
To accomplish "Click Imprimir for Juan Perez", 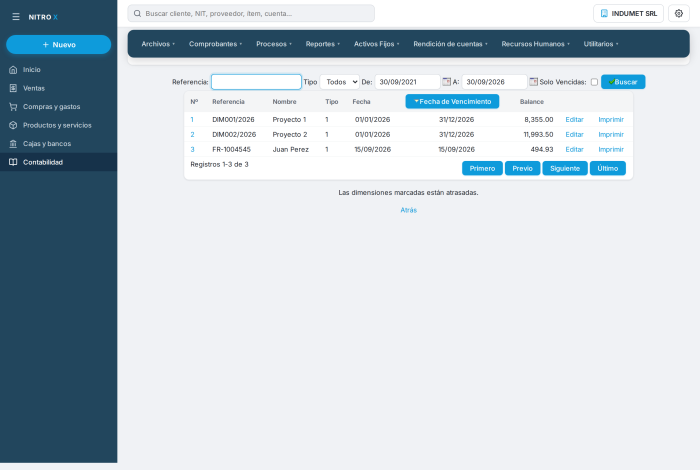I will pos(611,150).
